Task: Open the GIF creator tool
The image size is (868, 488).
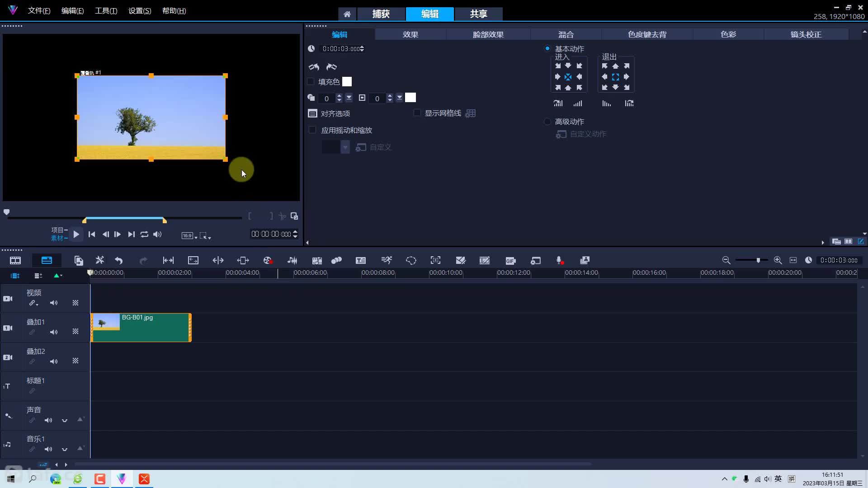Action: [x=510, y=260]
